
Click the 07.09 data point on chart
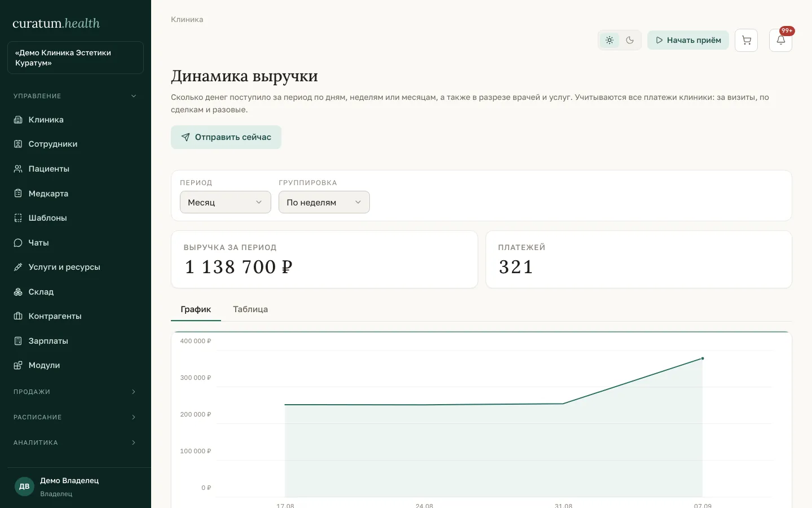click(703, 358)
